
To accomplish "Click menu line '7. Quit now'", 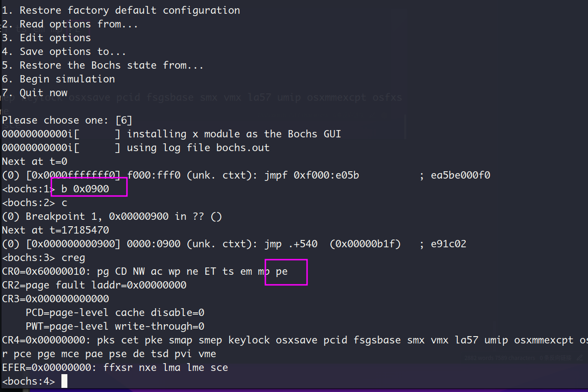I will coord(35,93).
